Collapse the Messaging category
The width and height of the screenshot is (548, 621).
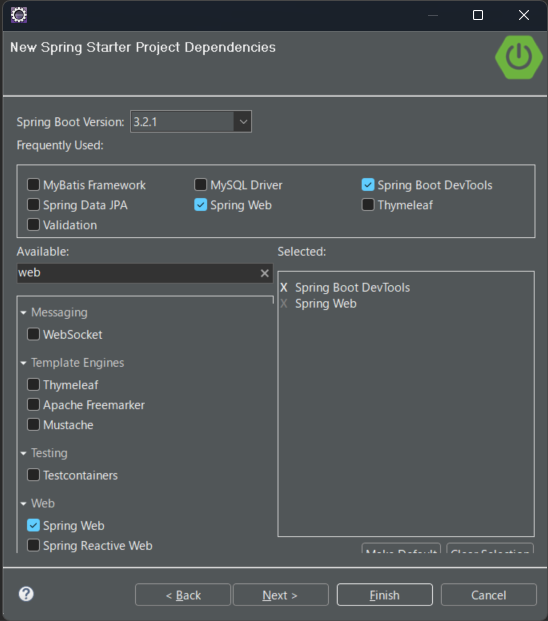(23, 313)
